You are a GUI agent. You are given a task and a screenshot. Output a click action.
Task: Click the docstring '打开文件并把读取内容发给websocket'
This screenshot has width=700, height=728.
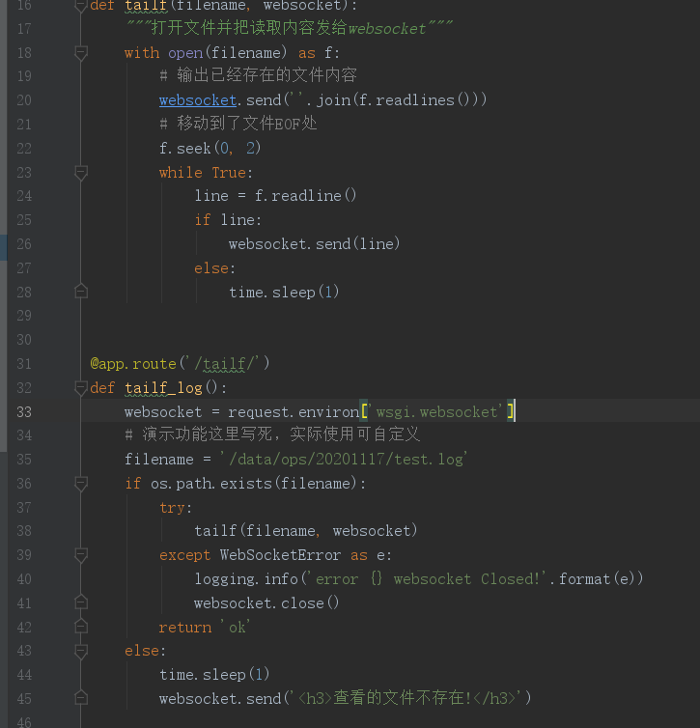click(289, 28)
